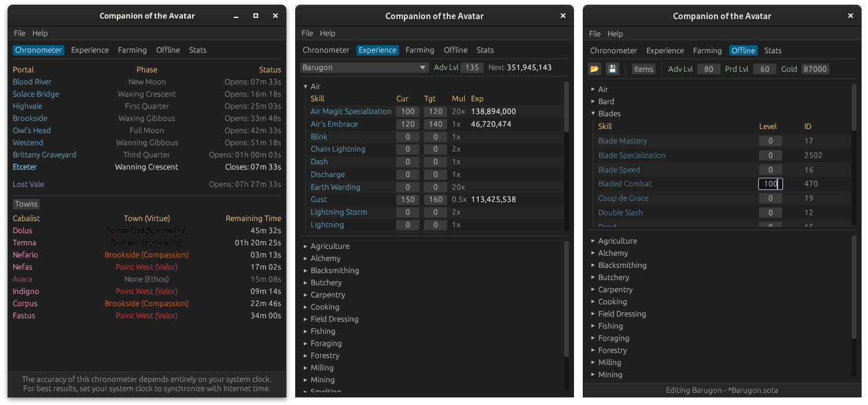This screenshot has width=868, height=405.
Task: Select the Blood River portal entry
Action: click(32, 82)
